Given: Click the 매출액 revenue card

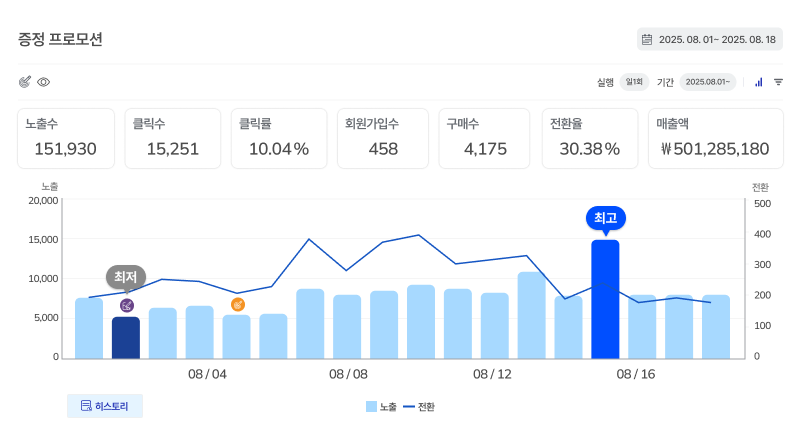Looking at the screenshot, I should (x=715, y=138).
